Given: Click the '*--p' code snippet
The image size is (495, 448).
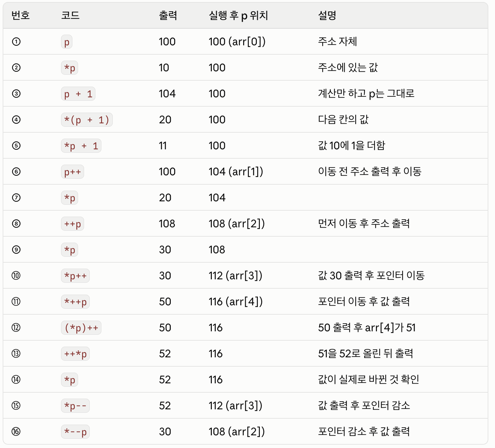Looking at the screenshot, I should tap(75, 432).
